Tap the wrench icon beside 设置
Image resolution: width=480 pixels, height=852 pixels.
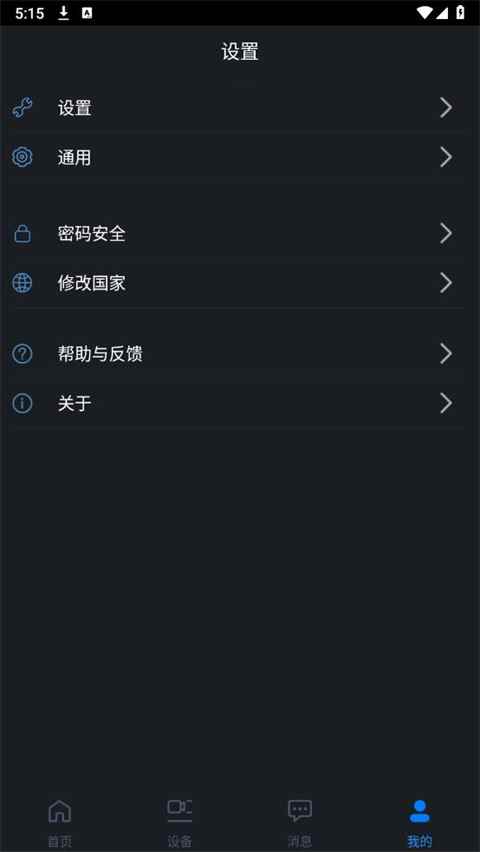coord(22,108)
